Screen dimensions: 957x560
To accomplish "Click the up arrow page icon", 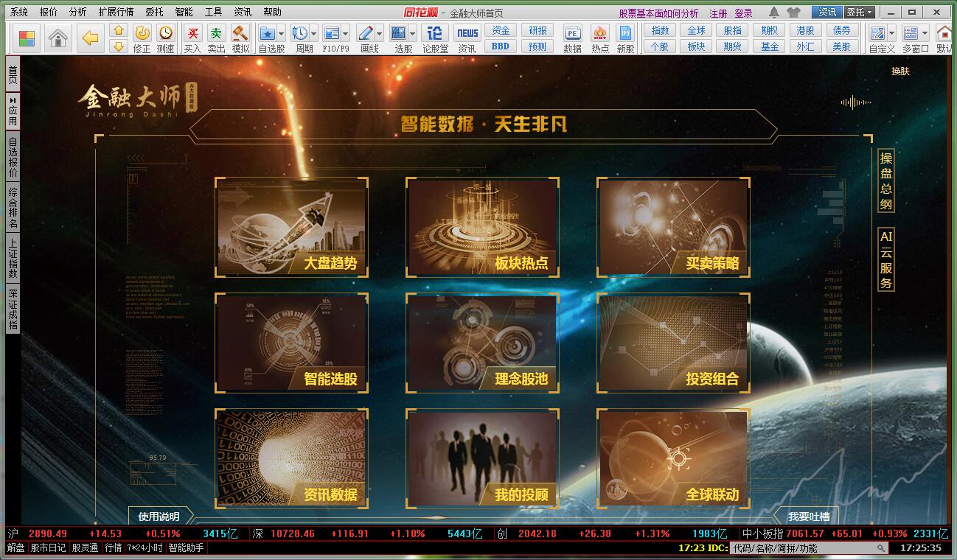I will tap(118, 31).
